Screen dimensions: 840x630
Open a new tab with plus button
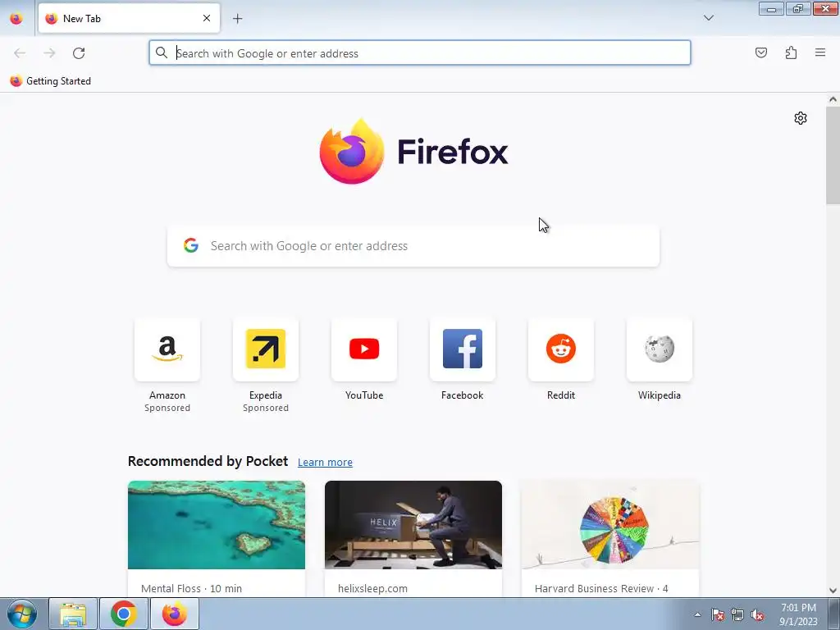click(238, 19)
